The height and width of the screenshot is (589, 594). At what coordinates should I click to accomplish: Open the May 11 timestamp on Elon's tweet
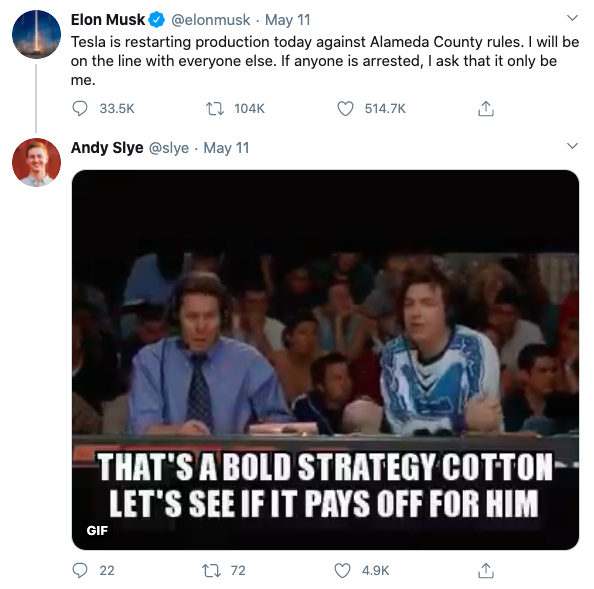[x=288, y=20]
